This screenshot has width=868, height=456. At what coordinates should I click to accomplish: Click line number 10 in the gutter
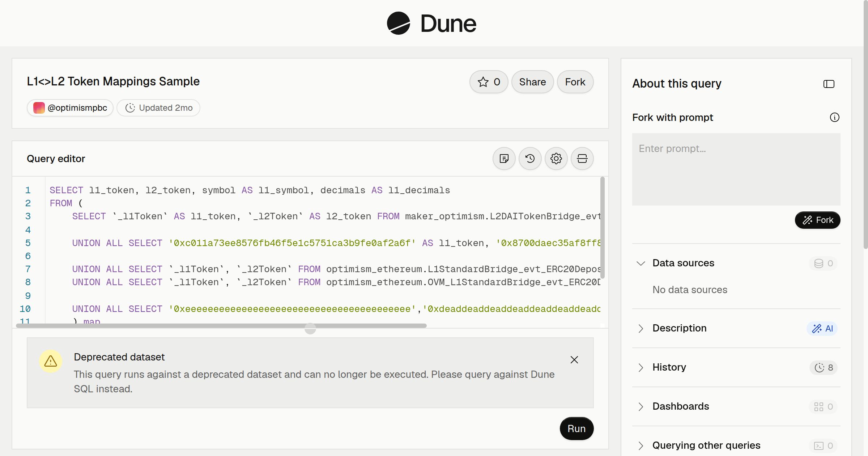point(25,309)
